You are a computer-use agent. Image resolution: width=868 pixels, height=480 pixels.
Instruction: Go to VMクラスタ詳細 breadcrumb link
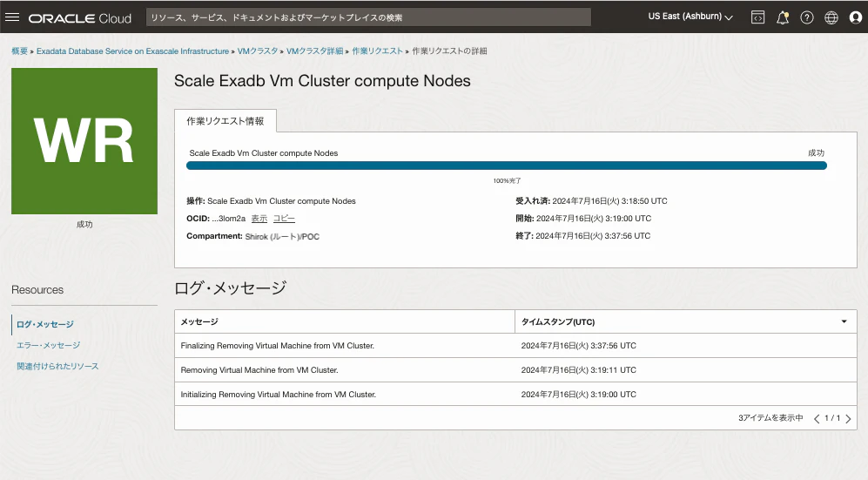tap(314, 51)
